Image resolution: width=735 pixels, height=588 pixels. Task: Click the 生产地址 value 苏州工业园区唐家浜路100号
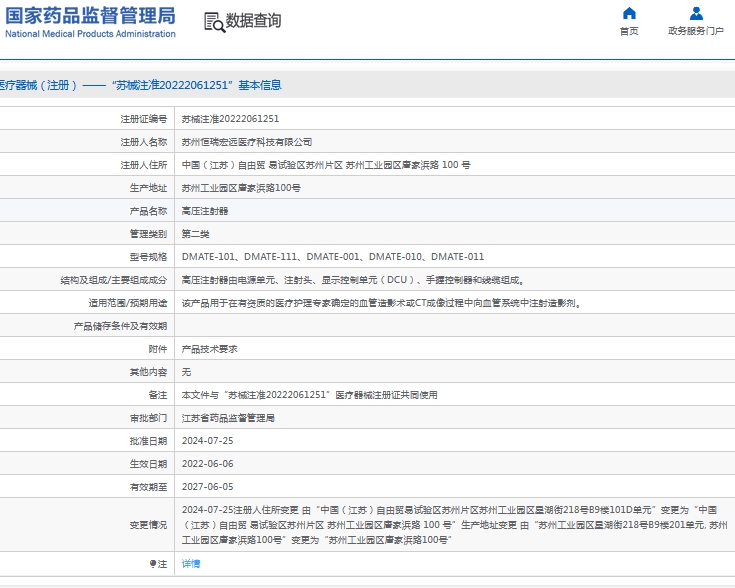point(241,188)
